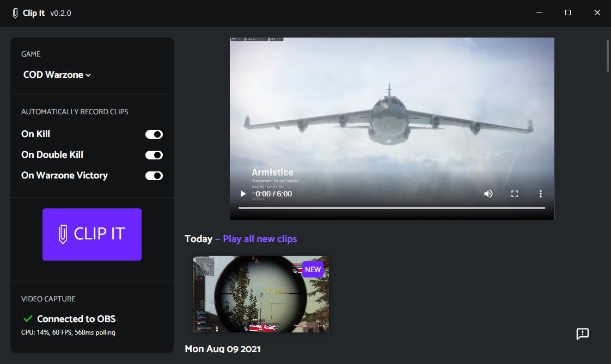Enter fullscreen on the video player
Screen dimensions: 611x364
coord(514,193)
